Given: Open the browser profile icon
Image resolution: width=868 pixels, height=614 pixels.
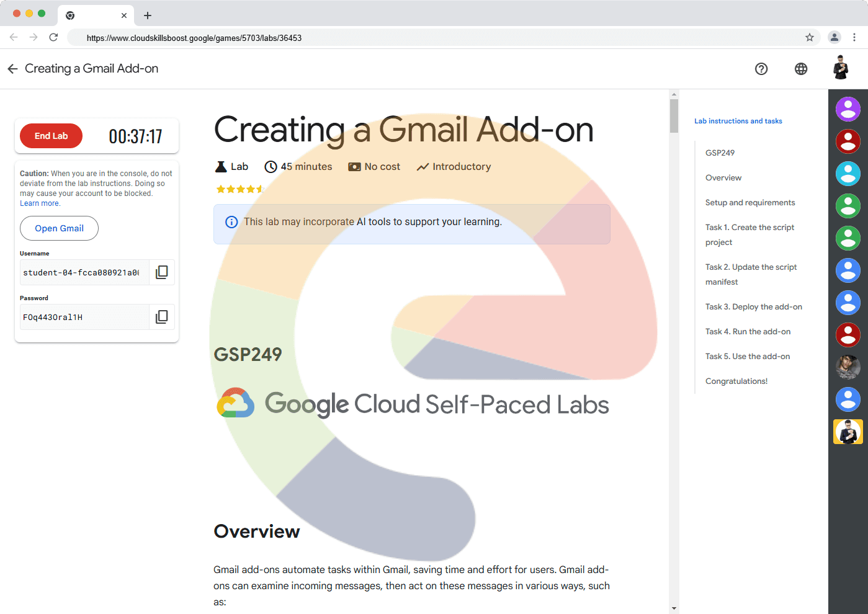Looking at the screenshot, I should (x=834, y=37).
